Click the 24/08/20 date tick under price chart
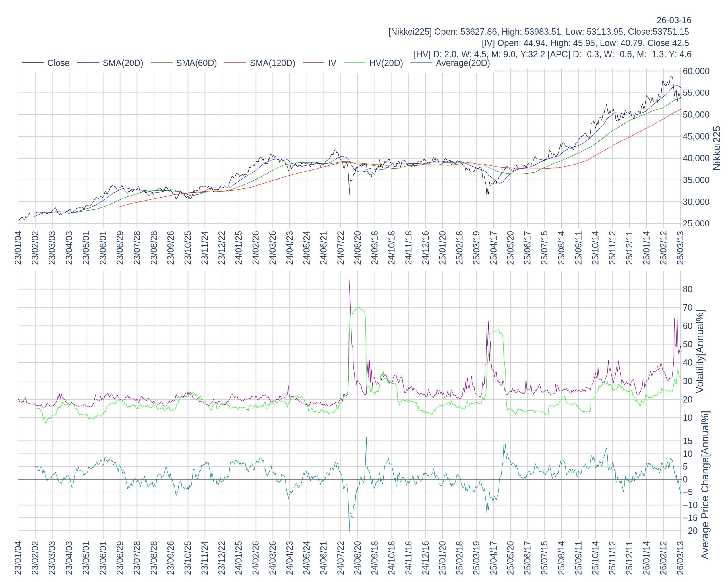Screen dimensions: 728x582 point(357,248)
